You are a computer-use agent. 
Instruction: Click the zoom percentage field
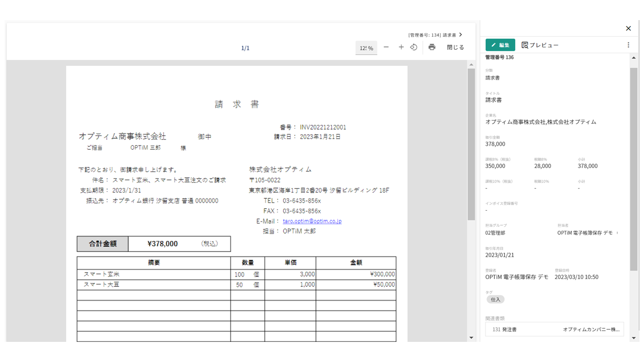tap(366, 48)
